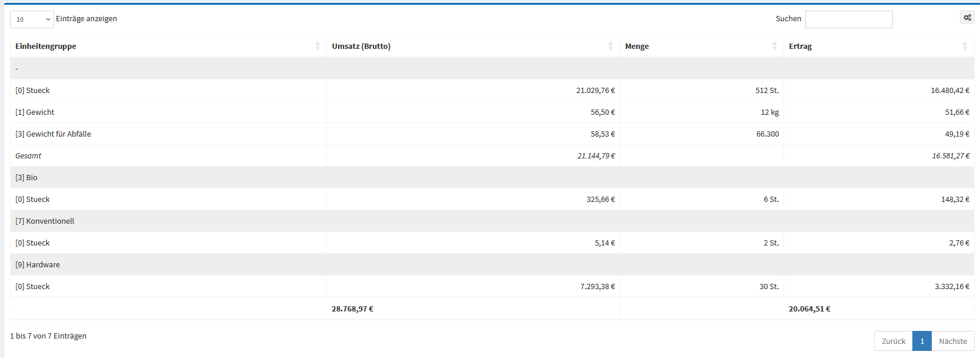
Task: Click the [3] Gewicht für Abfälle row
Action: click(53, 134)
